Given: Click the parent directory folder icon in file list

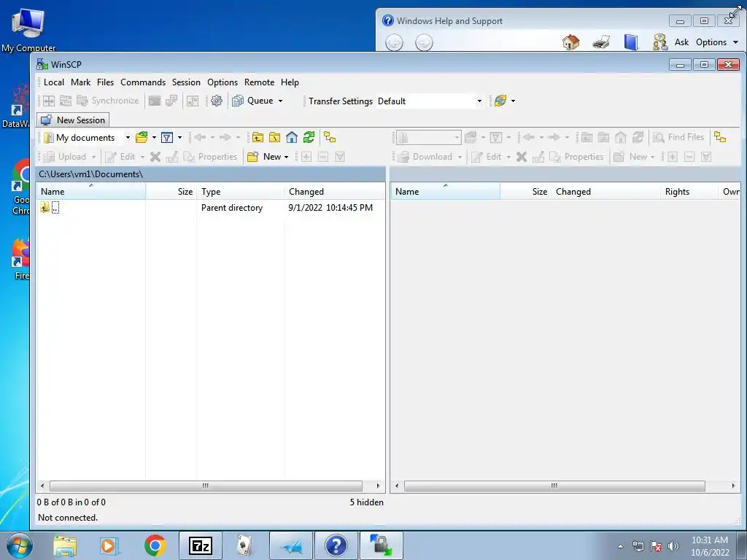Looking at the screenshot, I should [x=44, y=207].
